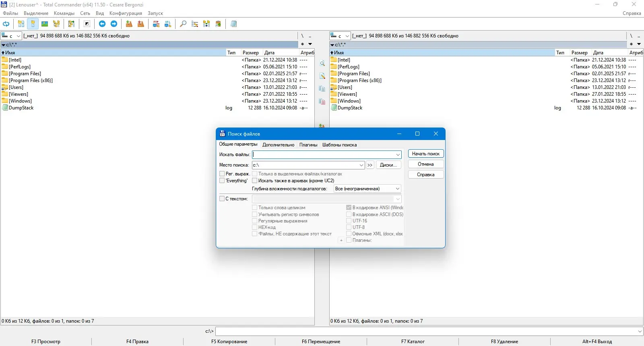
Task: Tick the 'Everything' checkbox
Action: tap(222, 181)
